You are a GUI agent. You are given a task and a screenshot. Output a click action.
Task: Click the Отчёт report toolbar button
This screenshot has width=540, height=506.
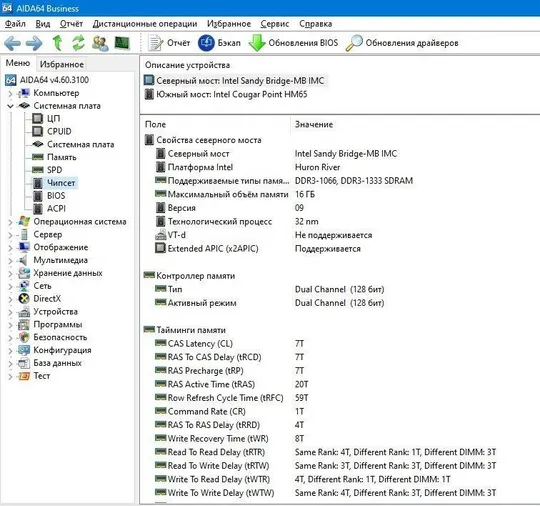[x=169, y=43]
